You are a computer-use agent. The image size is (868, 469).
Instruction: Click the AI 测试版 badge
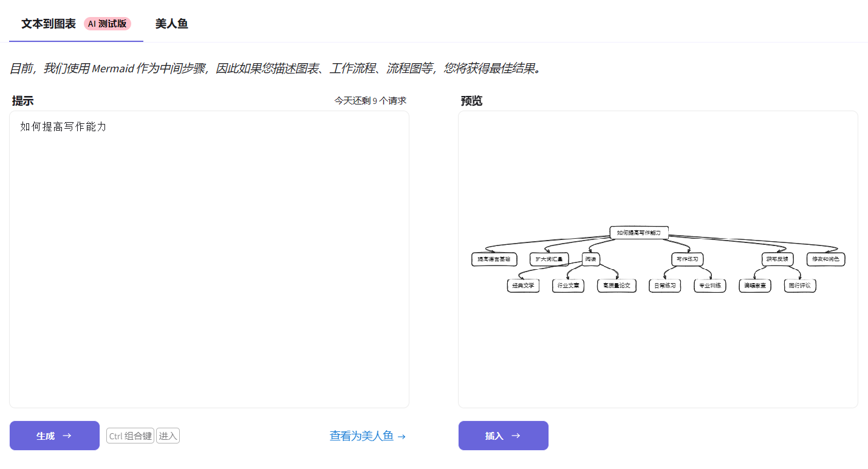pyautogui.click(x=108, y=24)
